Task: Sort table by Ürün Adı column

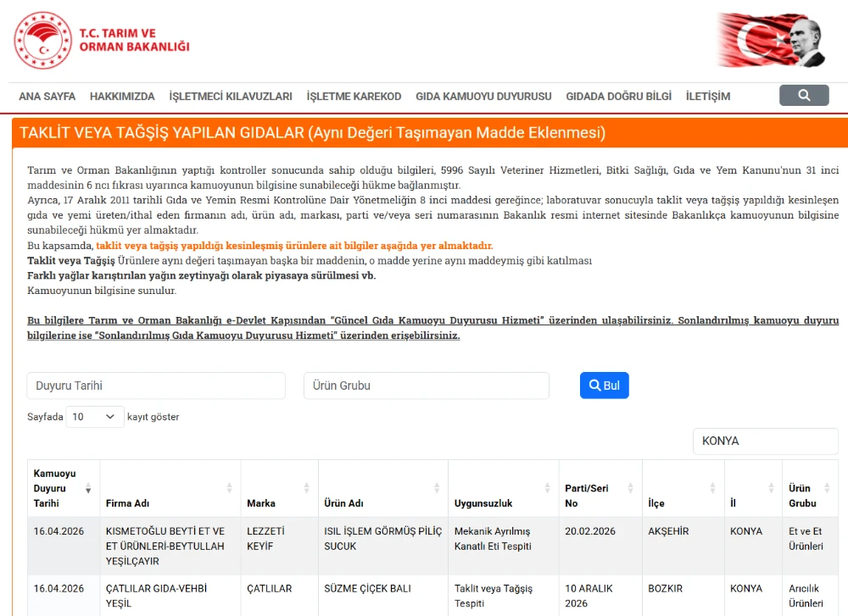Action: [x=437, y=489]
